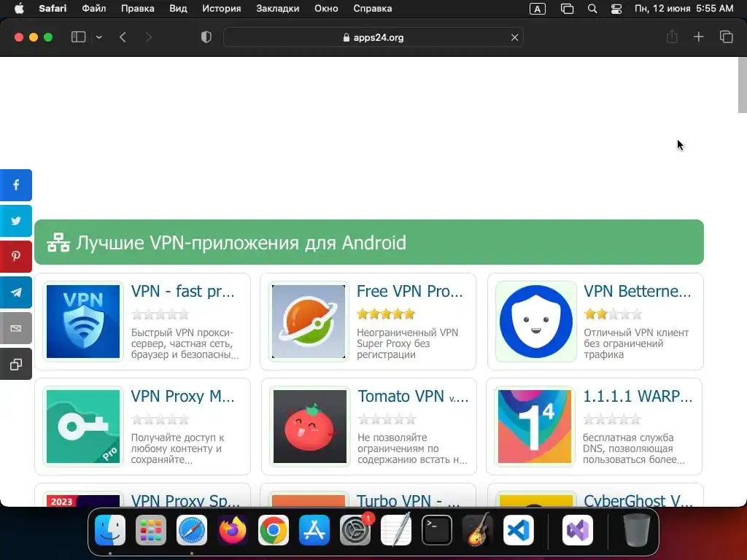This screenshot has width=747, height=560.
Task: Click the page vertical scrollbar
Action: (x=742, y=85)
